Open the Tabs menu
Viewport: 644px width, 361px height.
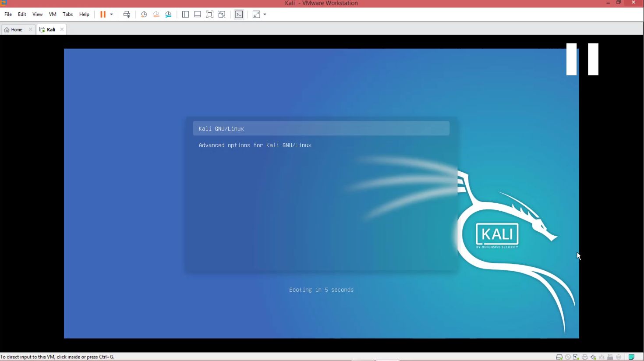[x=67, y=14]
